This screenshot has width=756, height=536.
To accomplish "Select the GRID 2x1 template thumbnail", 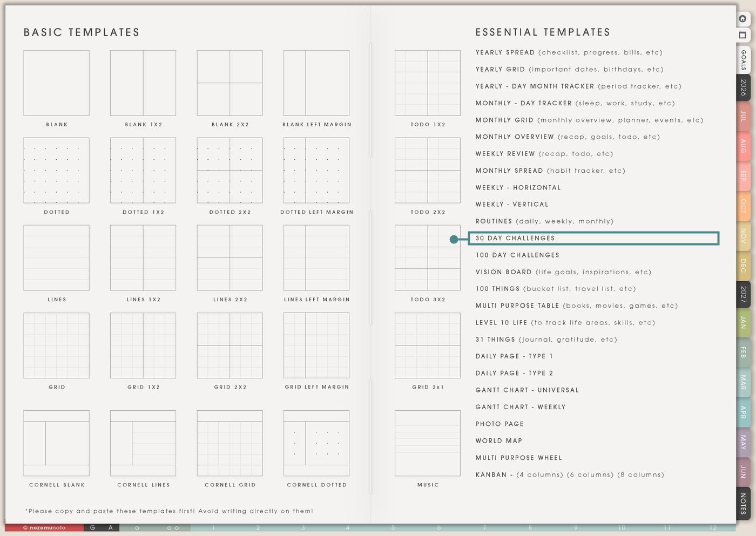I will 428,345.
